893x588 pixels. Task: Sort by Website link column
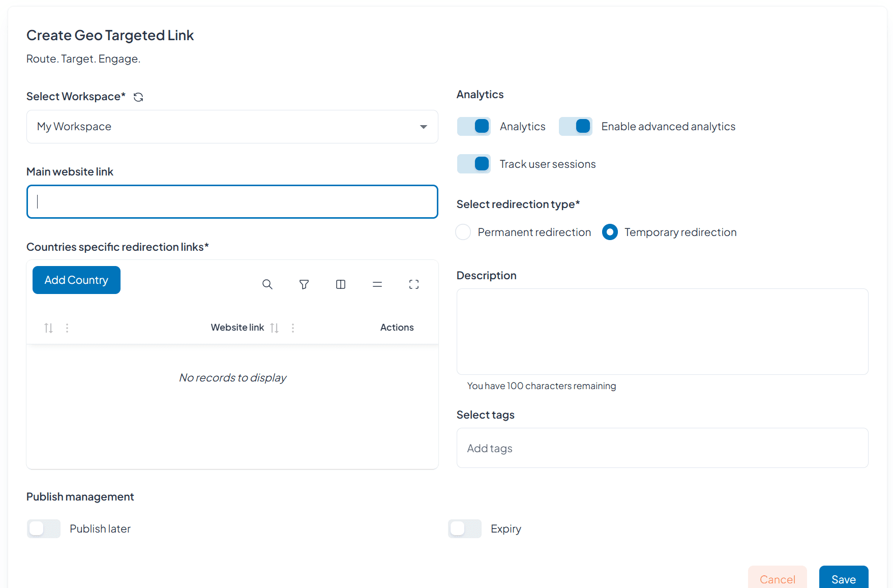[275, 328]
